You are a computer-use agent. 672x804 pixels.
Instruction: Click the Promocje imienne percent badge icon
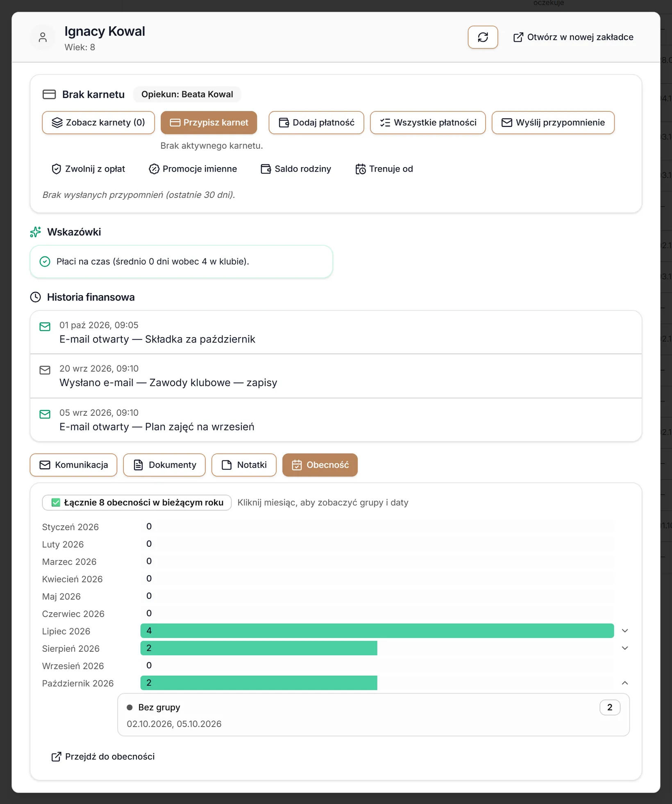[154, 169]
